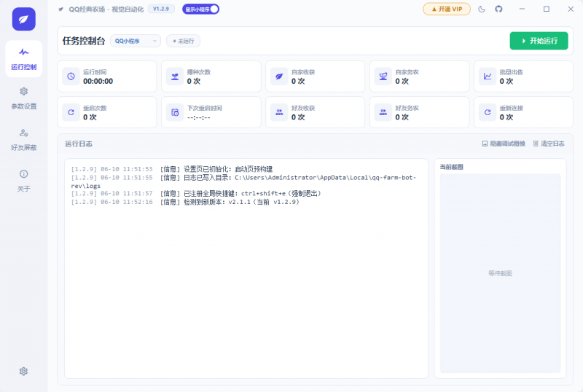Screen dimensions: 583x392
Task: Click the purple leaf app logo
Action: click(x=24, y=19)
